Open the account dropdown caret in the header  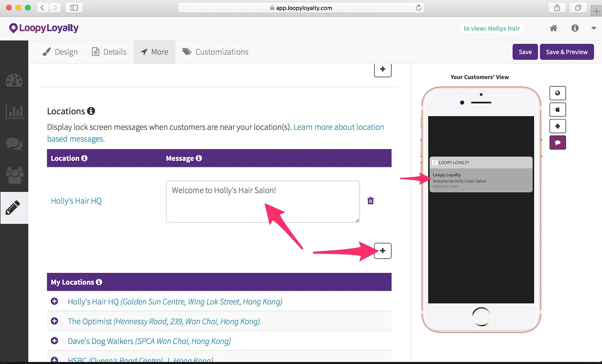(594, 28)
